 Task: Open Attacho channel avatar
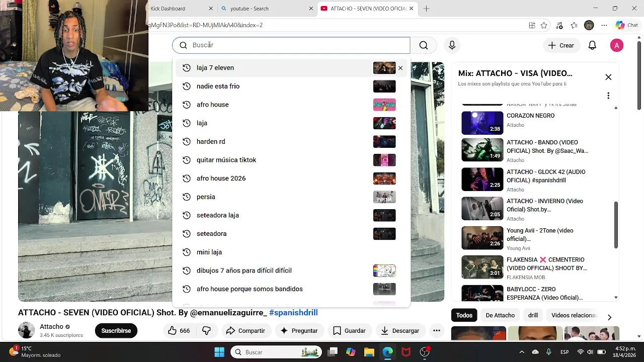(27, 330)
